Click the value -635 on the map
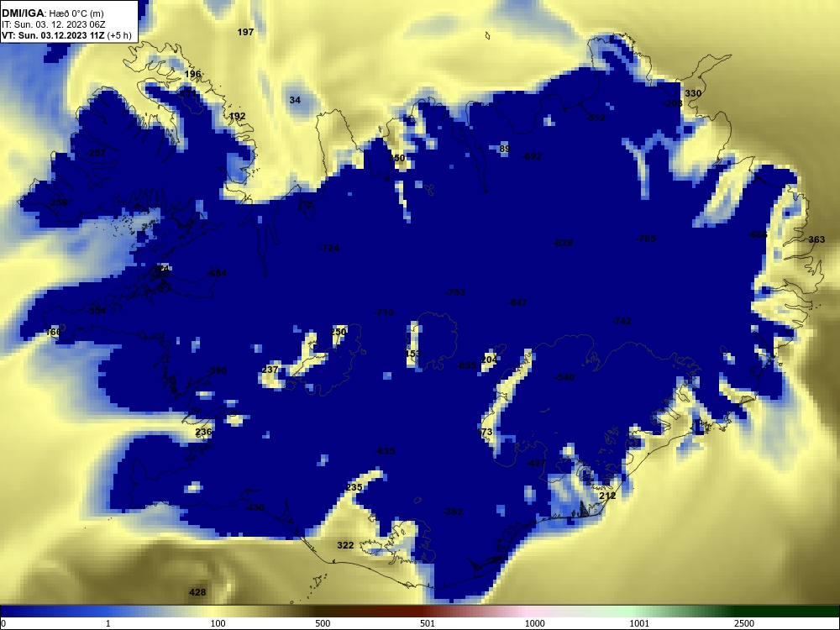This screenshot has height=630, width=840. pyautogui.click(x=386, y=452)
